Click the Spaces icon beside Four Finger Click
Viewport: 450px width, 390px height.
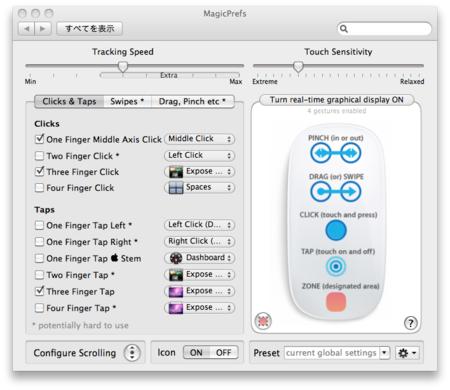(x=176, y=188)
